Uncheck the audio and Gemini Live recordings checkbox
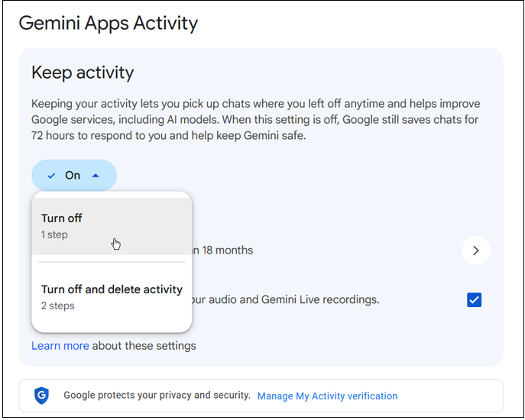 point(474,299)
